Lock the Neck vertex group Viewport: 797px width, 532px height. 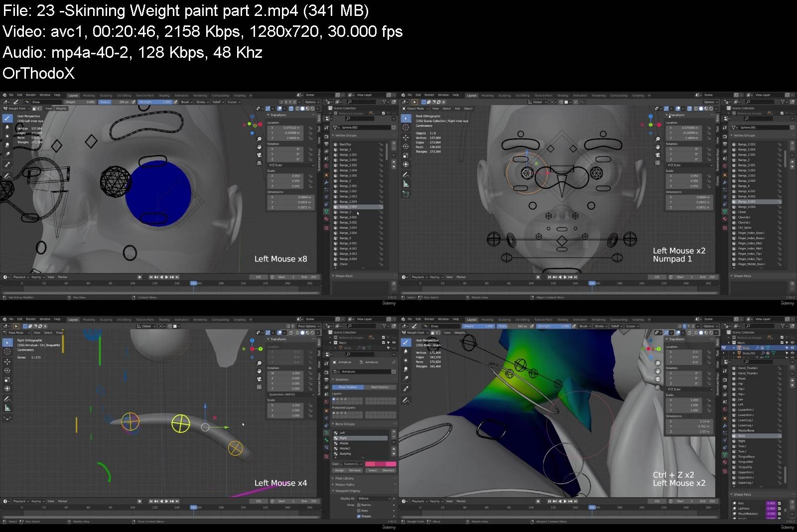coord(780,436)
